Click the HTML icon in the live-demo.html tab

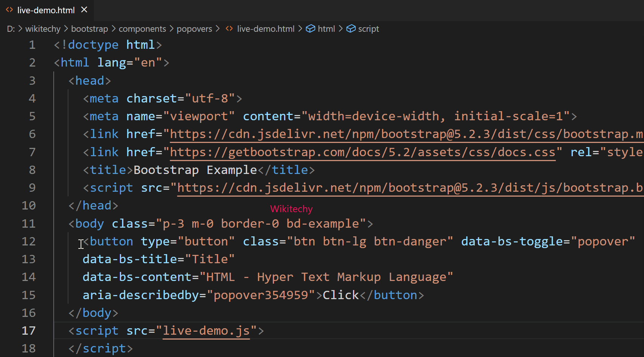pos(9,10)
